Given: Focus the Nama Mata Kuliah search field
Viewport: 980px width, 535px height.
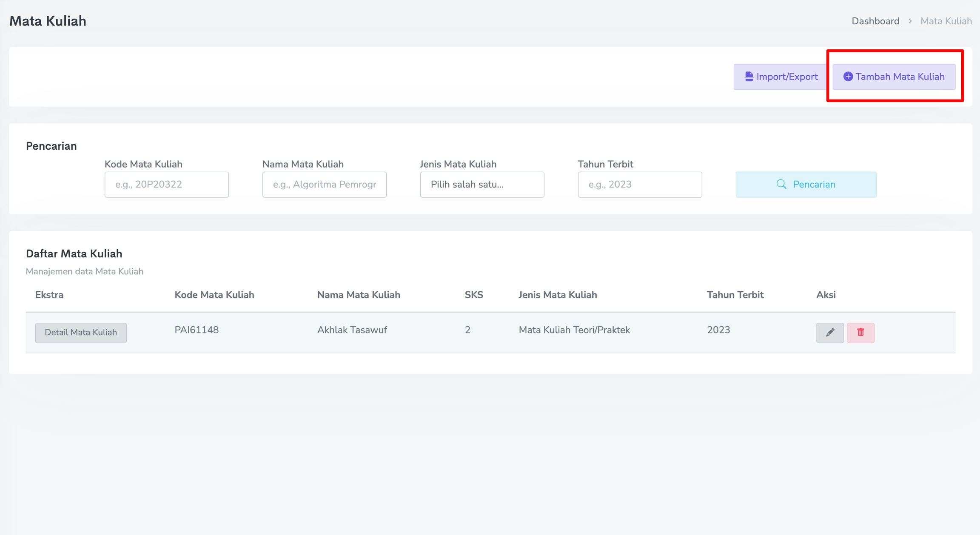Looking at the screenshot, I should click(x=324, y=184).
